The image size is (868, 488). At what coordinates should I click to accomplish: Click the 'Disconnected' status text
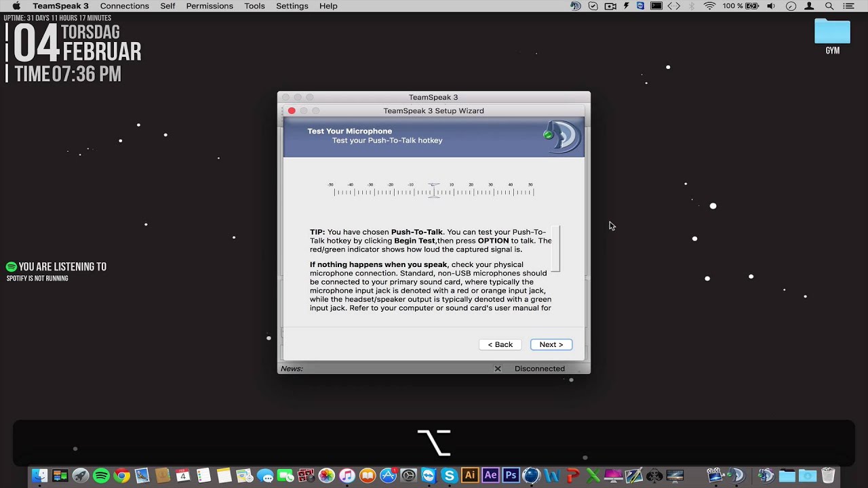point(540,369)
